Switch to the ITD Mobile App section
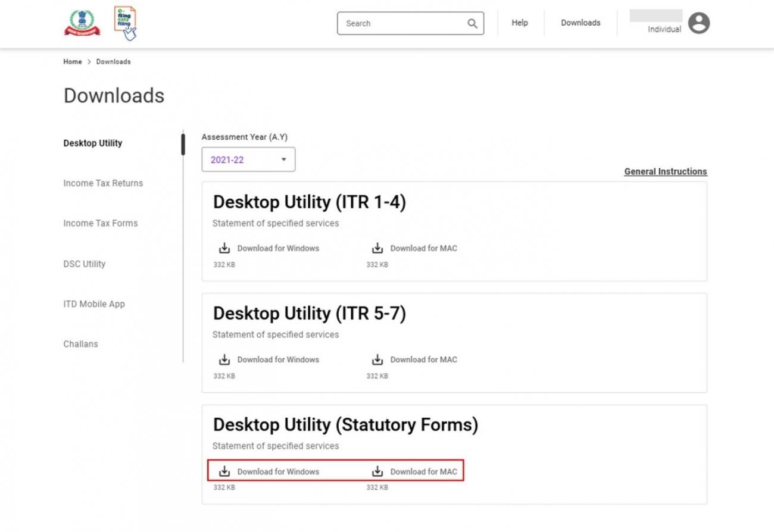Image resolution: width=774 pixels, height=532 pixels. [94, 303]
